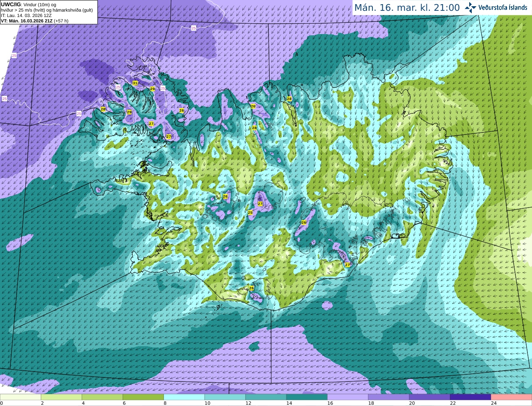
Task: Pick the 20–22 m/s medium purple swatch
Action: click(430, 397)
